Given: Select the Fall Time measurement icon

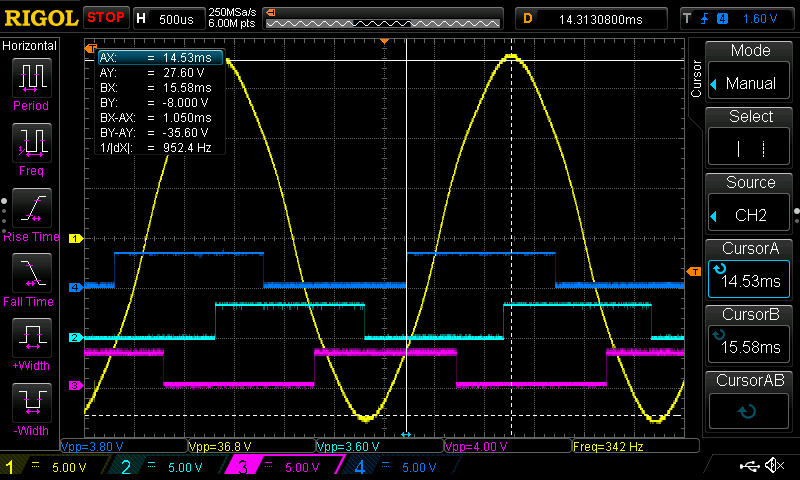Looking at the screenshot, I should [32, 273].
